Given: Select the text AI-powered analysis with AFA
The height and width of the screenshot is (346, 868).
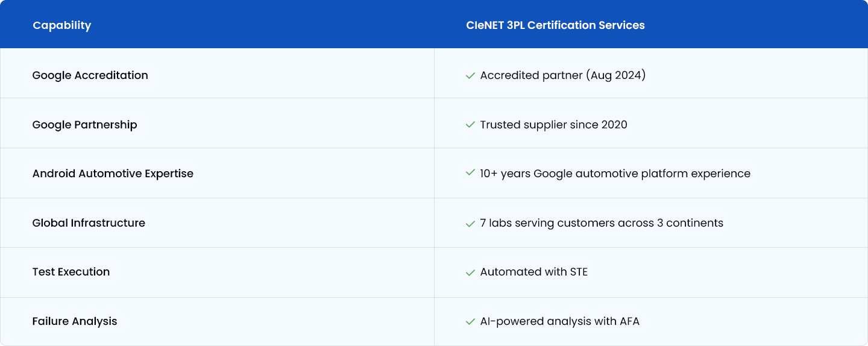Looking at the screenshot, I should tap(560, 321).
